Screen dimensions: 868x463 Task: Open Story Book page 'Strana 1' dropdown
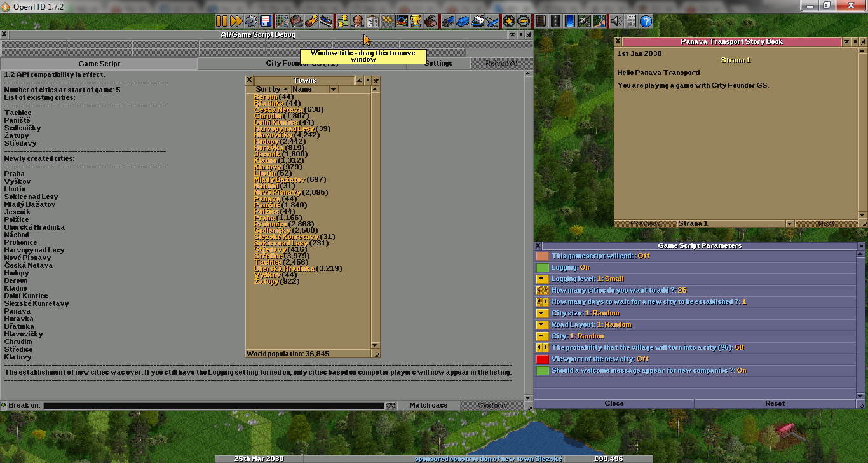tap(736, 223)
